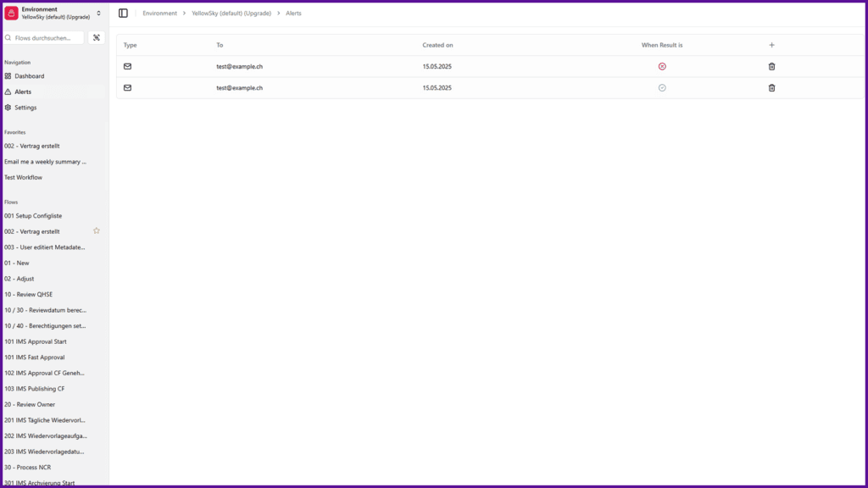Click the Alerts triangle icon
Viewport: 868px width, 488px height.
click(x=8, y=91)
